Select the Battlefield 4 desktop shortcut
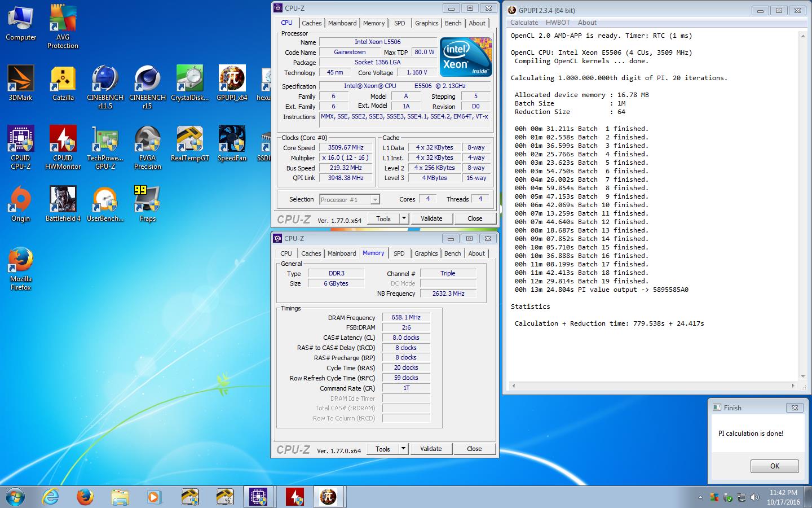 click(63, 204)
